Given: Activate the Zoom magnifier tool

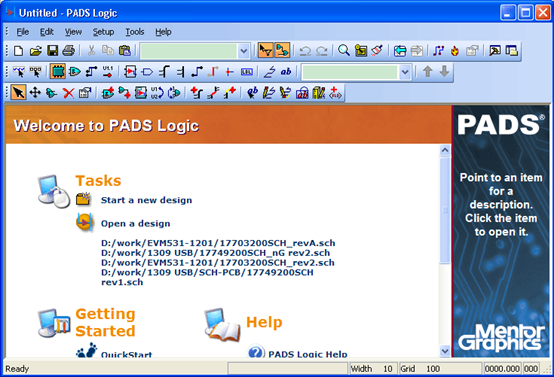Looking at the screenshot, I should point(344,51).
